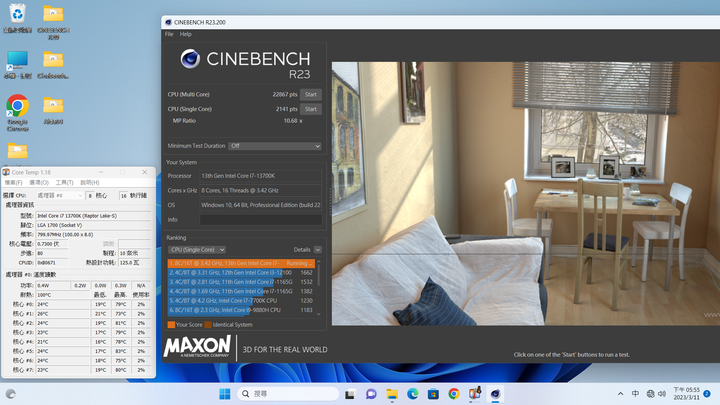Click the 22867 pts multi core score
Screen dimensions: 720x405
(285, 95)
